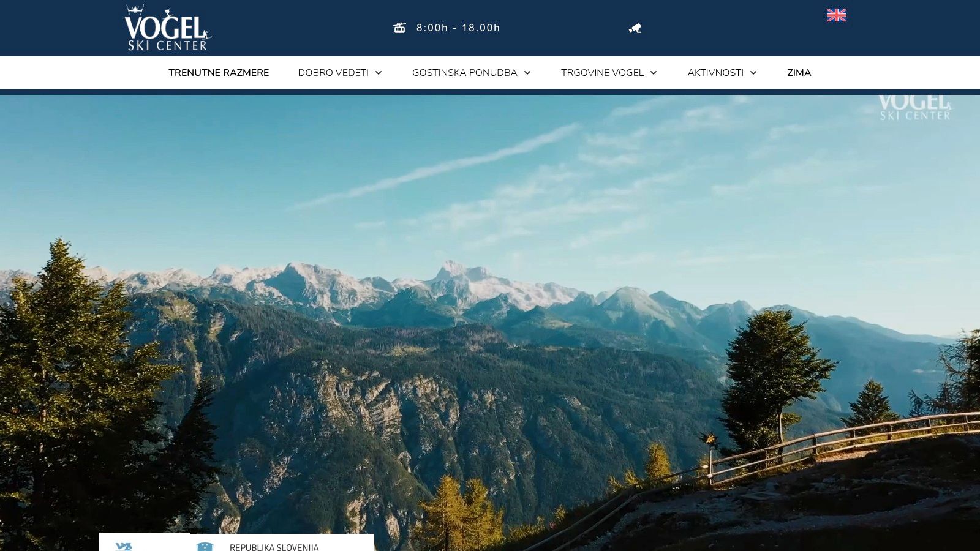Expand the Gostinska ponudba chevron
The height and width of the screenshot is (551, 980).
pos(527,73)
